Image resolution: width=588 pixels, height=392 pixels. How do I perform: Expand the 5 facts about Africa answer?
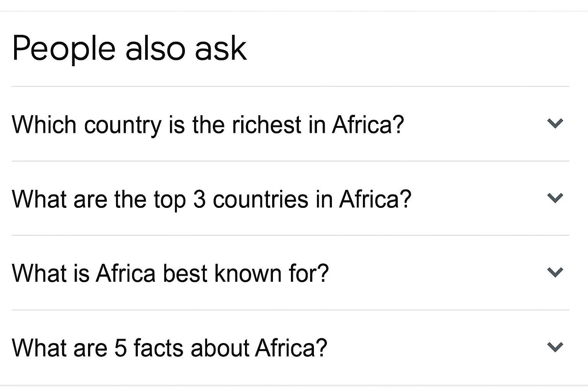[555, 347]
